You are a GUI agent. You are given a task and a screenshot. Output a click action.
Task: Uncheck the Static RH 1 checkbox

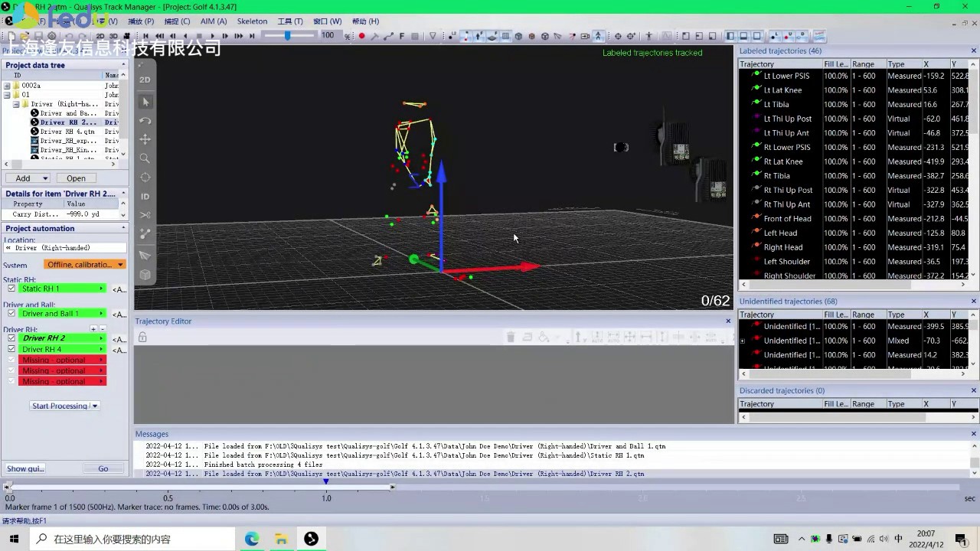[x=11, y=289]
